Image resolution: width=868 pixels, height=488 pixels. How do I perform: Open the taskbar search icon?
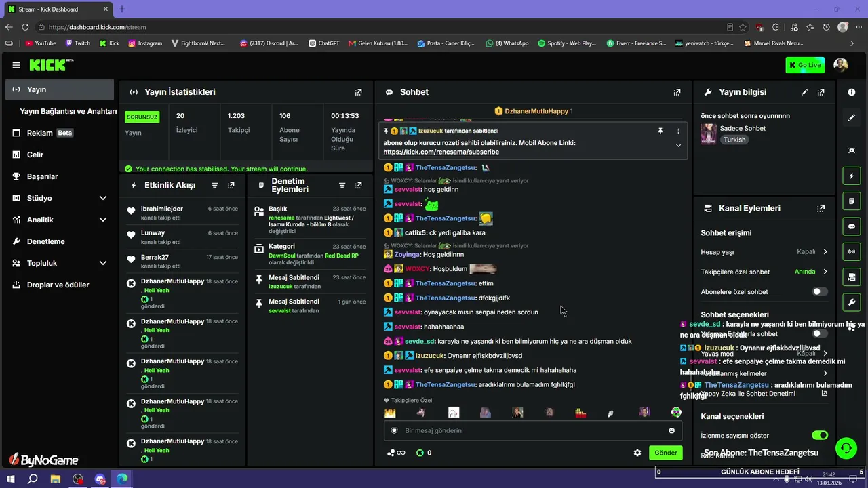[33, 479]
